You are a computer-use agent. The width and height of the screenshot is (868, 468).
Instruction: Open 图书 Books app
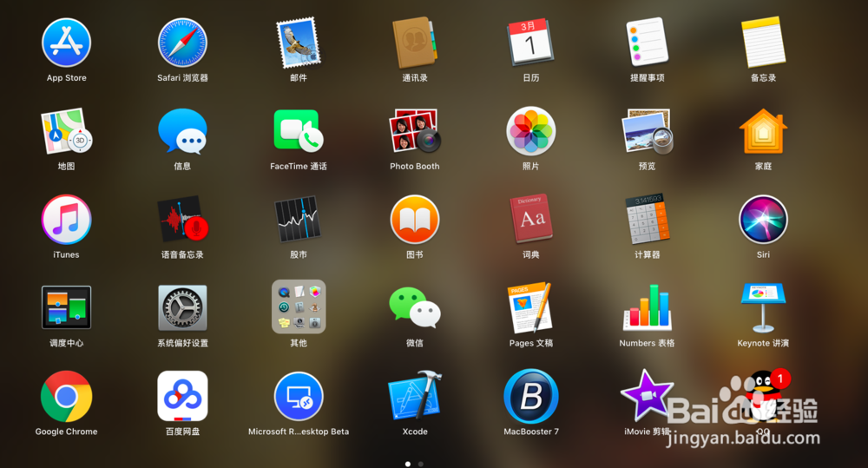pyautogui.click(x=415, y=220)
